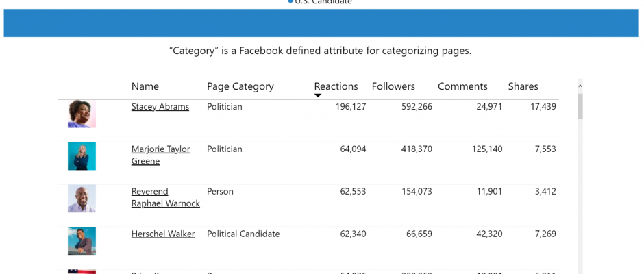Screen dimensions: 644x274
Task: Select shares value 17,439
Action: pyautogui.click(x=543, y=107)
